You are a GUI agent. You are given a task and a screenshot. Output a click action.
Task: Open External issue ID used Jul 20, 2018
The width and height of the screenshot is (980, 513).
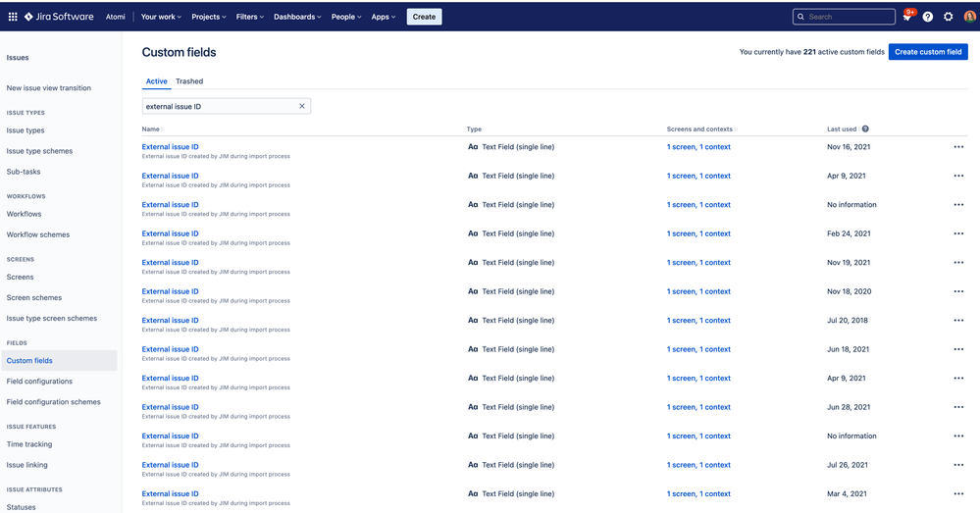click(170, 321)
